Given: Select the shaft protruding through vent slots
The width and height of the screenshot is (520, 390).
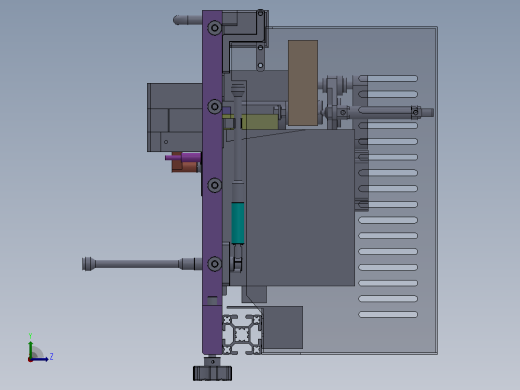Looking at the screenshot, I should (x=380, y=112).
